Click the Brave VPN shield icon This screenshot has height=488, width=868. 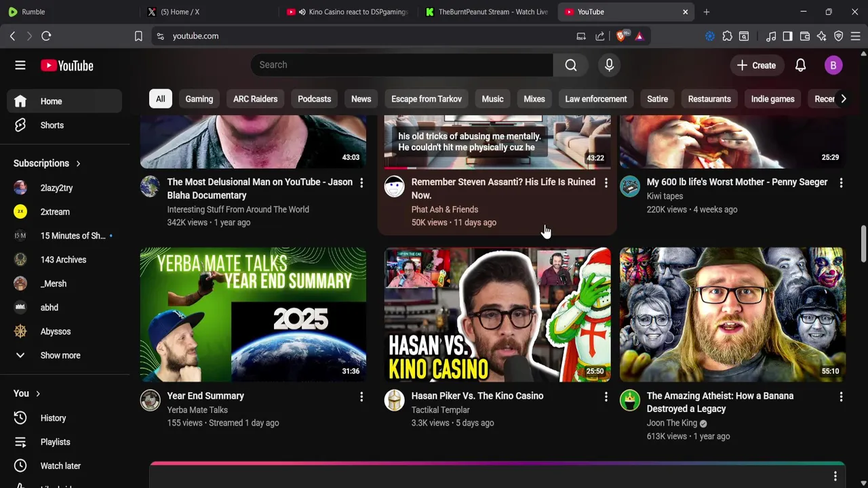click(839, 36)
